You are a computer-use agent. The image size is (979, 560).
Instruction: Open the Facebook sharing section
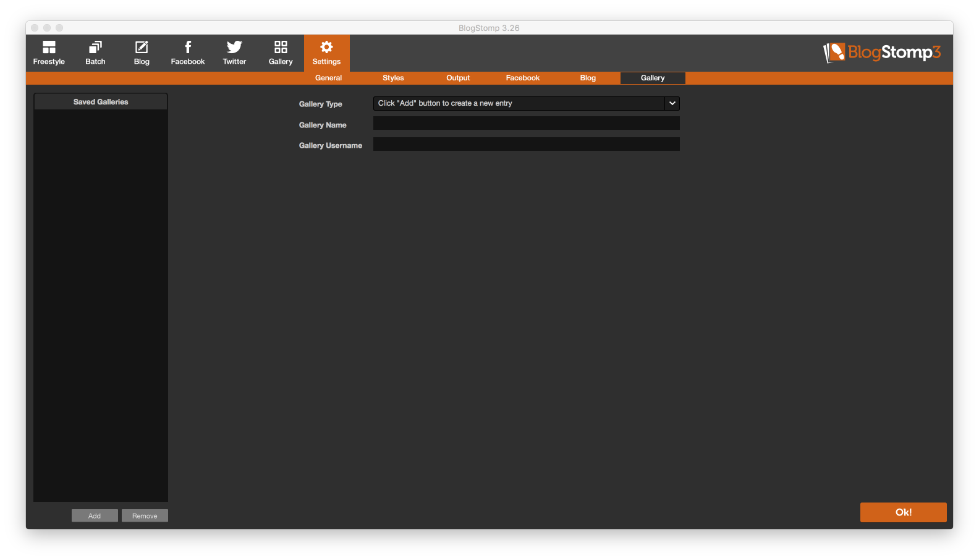[188, 53]
